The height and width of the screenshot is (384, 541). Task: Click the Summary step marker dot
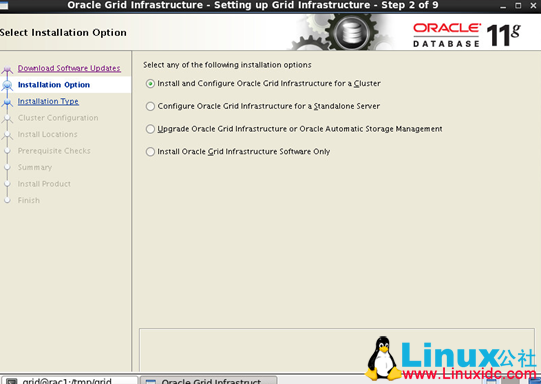pyautogui.click(x=8, y=167)
